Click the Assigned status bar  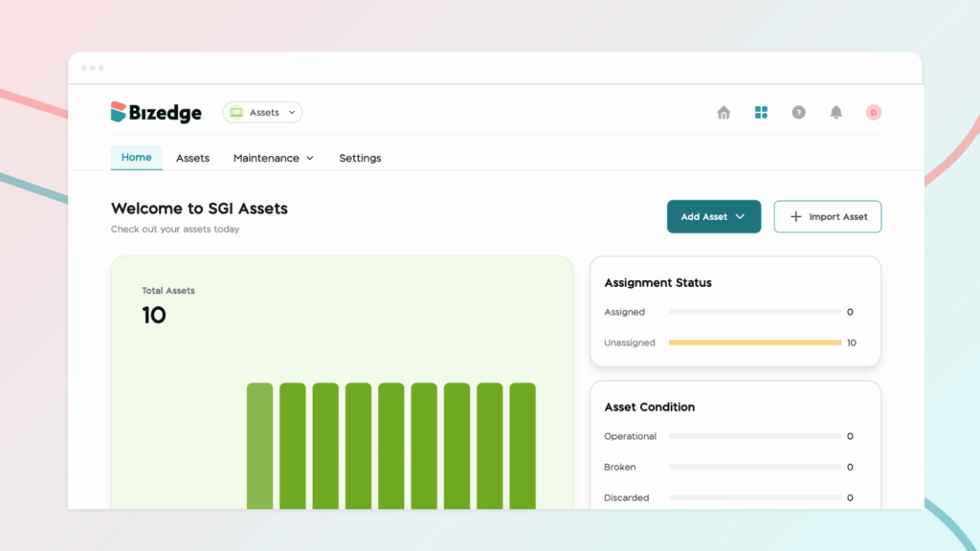pos(754,312)
